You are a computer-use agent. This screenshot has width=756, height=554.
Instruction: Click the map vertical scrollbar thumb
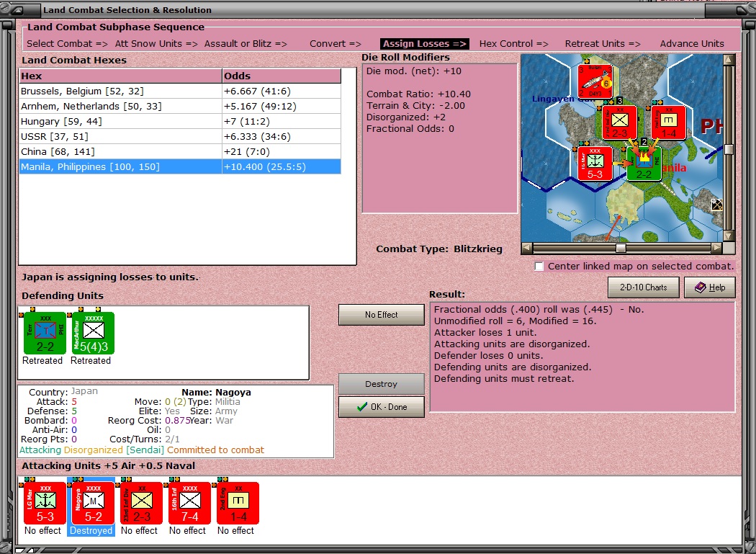coord(729,149)
